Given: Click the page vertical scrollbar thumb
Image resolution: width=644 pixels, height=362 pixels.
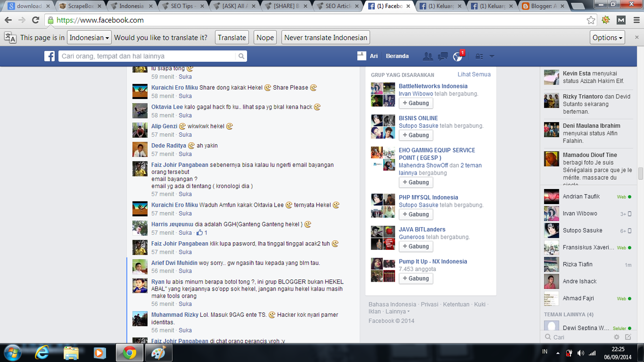Looking at the screenshot, I should 640,173.
